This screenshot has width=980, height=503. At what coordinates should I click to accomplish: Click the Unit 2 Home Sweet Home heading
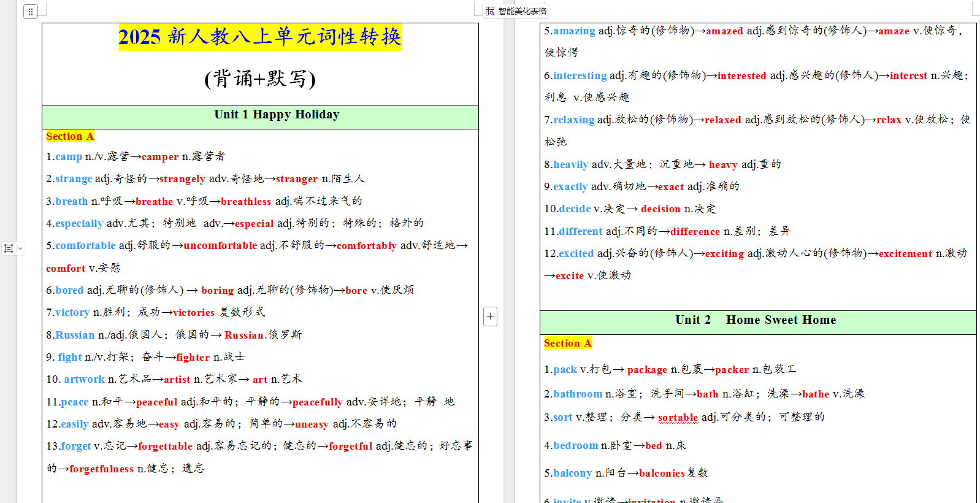point(756,320)
